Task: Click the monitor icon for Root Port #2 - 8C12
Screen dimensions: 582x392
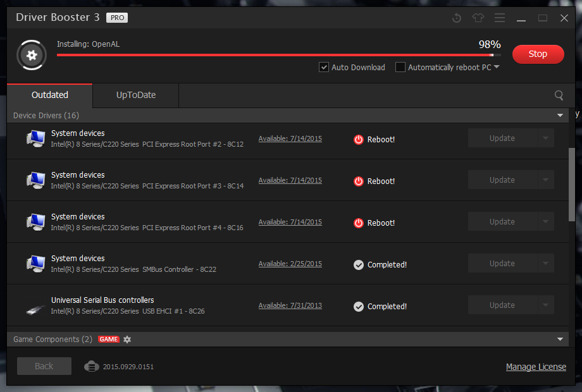Action: coord(35,138)
